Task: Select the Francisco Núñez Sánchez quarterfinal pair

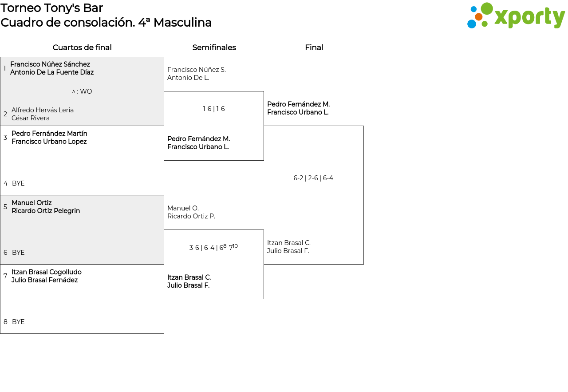Action: pyautogui.click(x=52, y=68)
